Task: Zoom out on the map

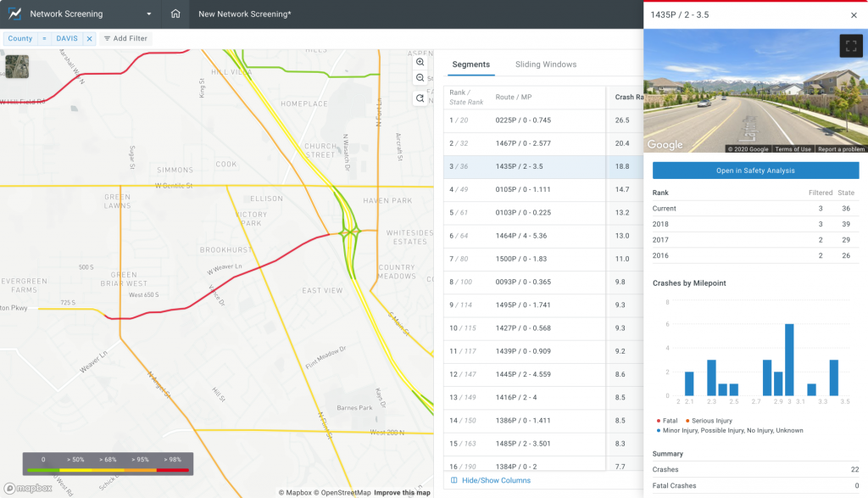Action: pos(420,79)
